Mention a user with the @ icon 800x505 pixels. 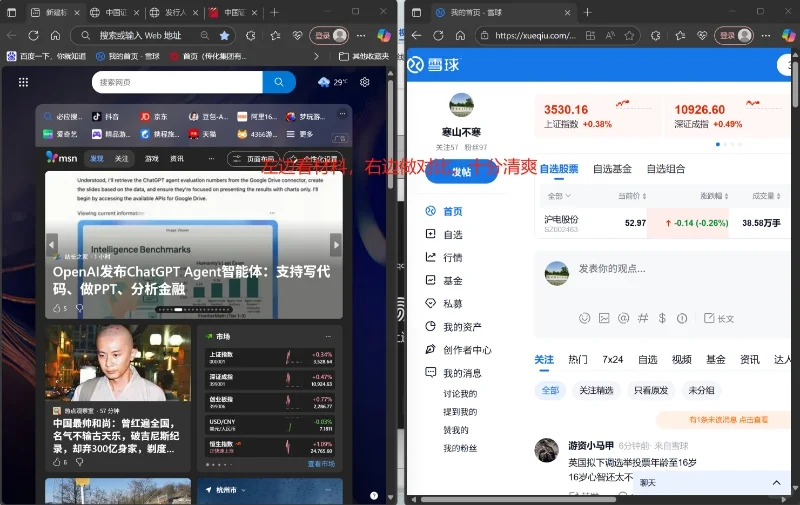pos(623,318)
